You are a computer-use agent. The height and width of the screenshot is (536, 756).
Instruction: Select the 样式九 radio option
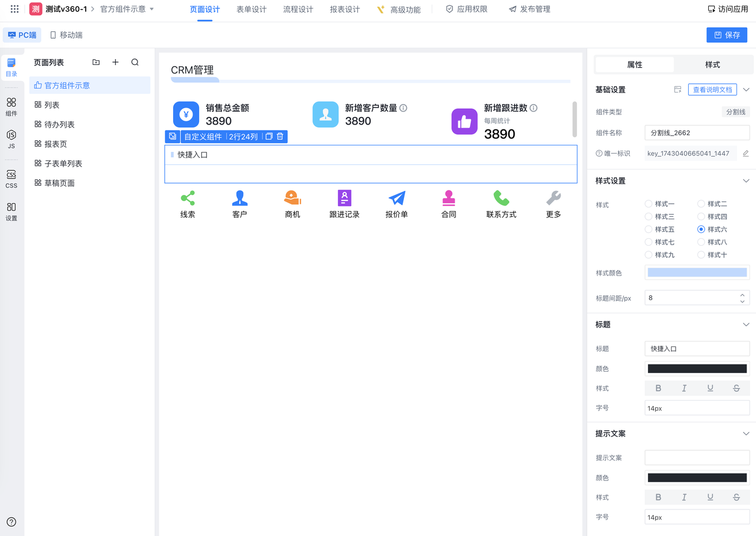pyautogui.click(x=649, y=255)
